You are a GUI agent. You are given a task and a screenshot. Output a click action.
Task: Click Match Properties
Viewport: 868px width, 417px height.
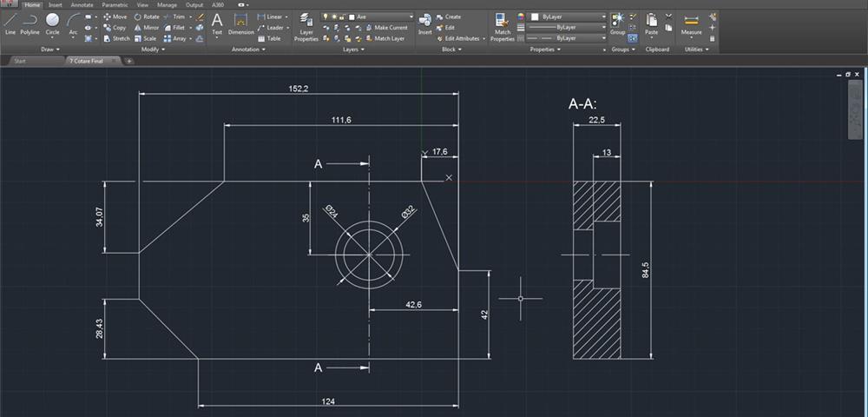coord(503,28)
